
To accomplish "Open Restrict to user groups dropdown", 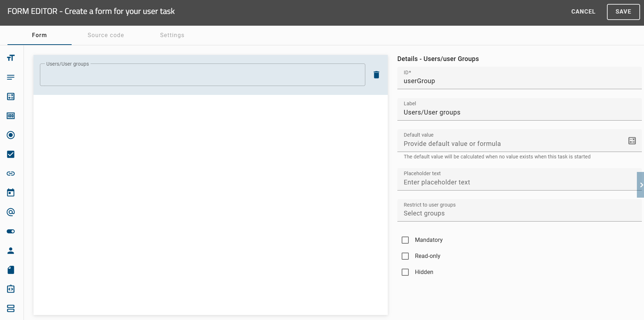I will 519,210.
